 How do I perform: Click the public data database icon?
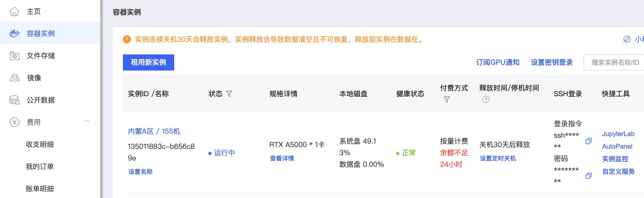click(x=14, y=100)
